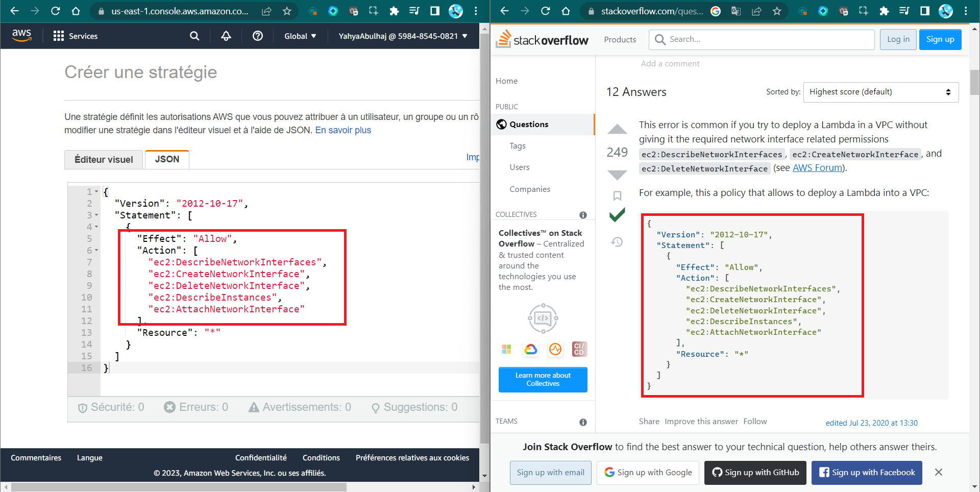Screen dimensions: 980x492
Task: Click Suggestions: 0 status indicator
Action: pos(414,407)
